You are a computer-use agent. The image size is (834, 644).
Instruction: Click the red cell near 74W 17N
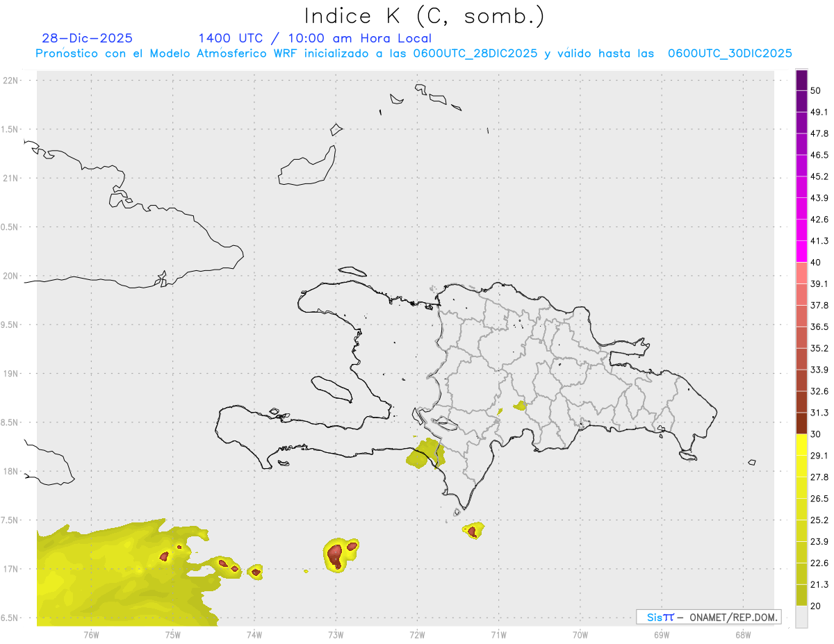pyautogui.click(x=256, y=572)
